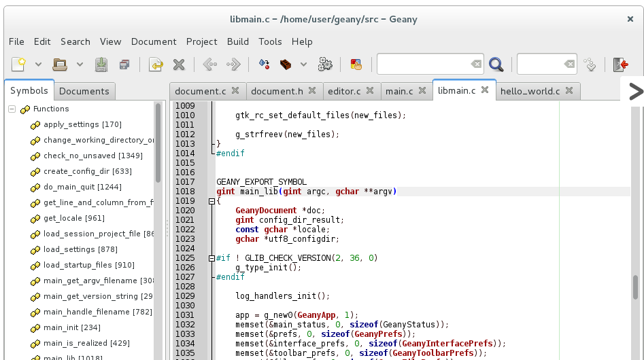Collapse the Functions tree node
The width and height of the screenshot is (644, 360).
click(x=12, y=109)
